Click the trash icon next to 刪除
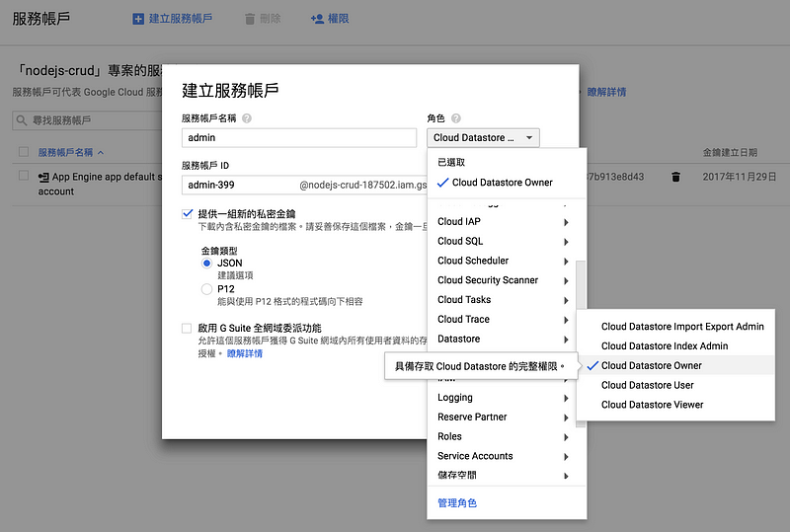Image resolution: width=790 pixels, height=532 pixels. 250,19
